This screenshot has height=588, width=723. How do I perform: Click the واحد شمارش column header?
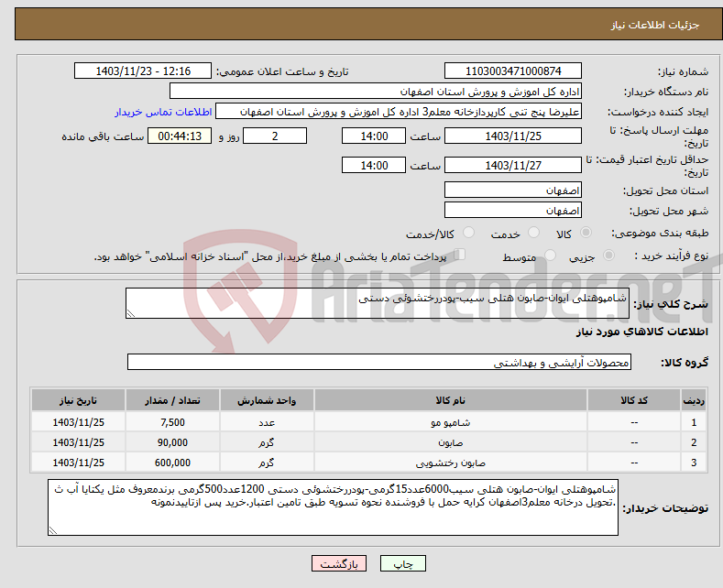[x=267, y=400]
